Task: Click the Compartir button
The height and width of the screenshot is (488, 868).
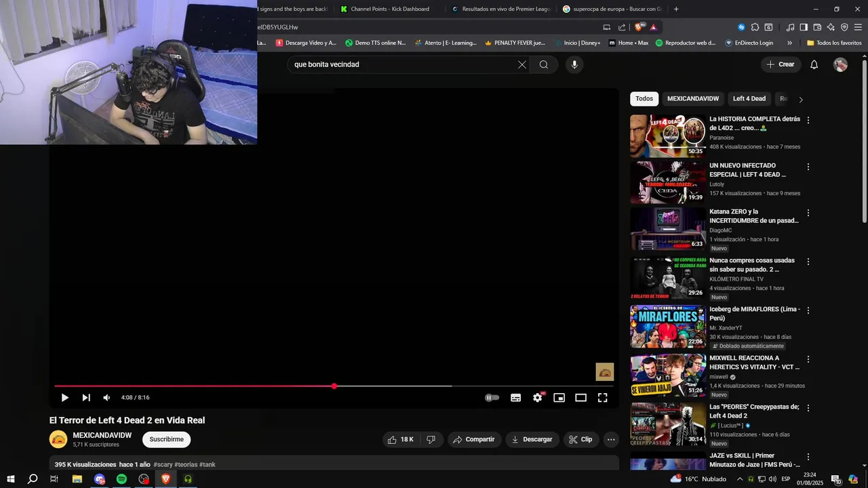Action: point(474,439)
